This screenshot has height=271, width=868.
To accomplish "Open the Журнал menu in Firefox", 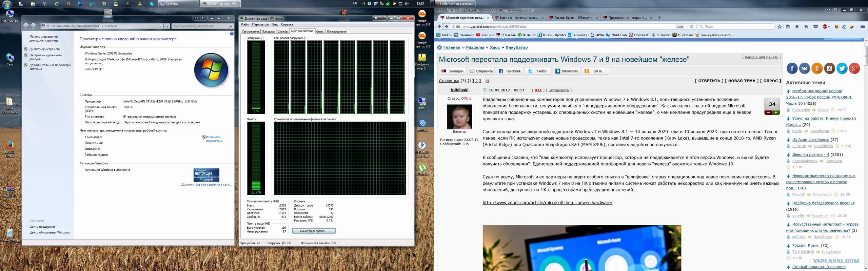I will click(474, 10).
